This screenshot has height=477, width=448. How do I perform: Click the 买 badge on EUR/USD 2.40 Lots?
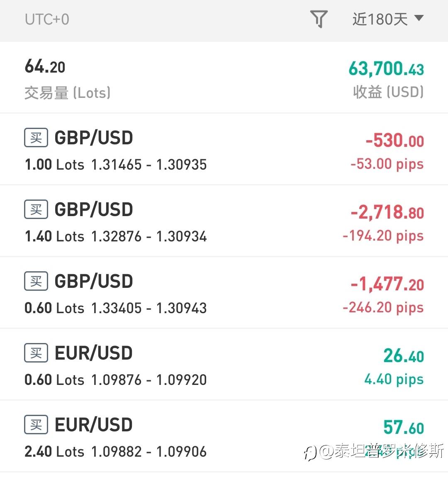(x=36, y=425)
